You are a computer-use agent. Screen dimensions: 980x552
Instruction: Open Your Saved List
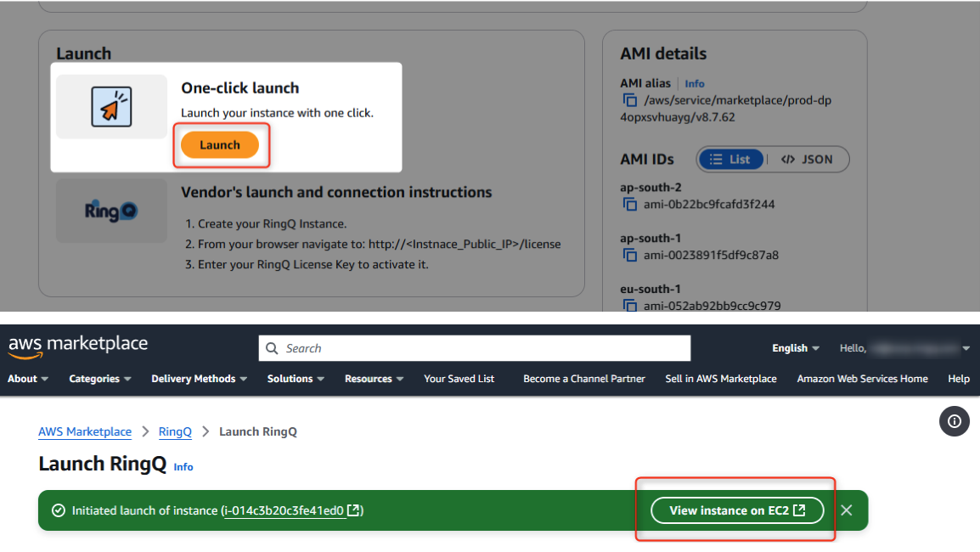[459, 379]
